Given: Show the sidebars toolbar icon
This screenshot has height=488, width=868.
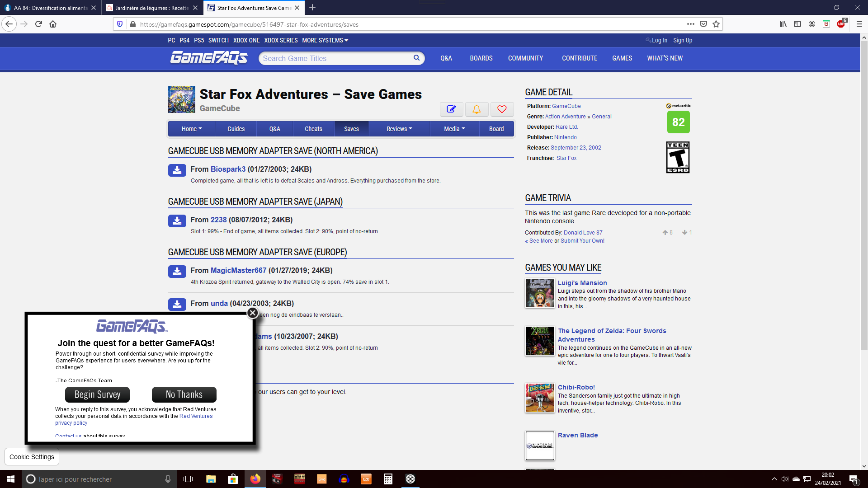Looking at the screenshot, I should pyautogui.click(x=797, y=24).
